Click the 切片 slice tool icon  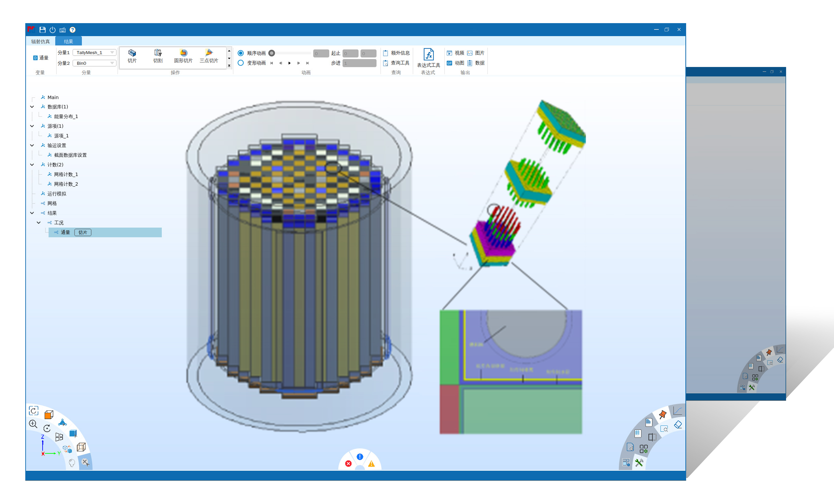pyautogui.click(x=132, y=53)
